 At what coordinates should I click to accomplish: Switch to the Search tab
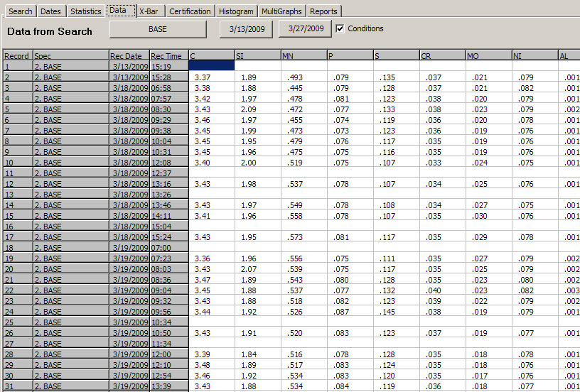21,11
